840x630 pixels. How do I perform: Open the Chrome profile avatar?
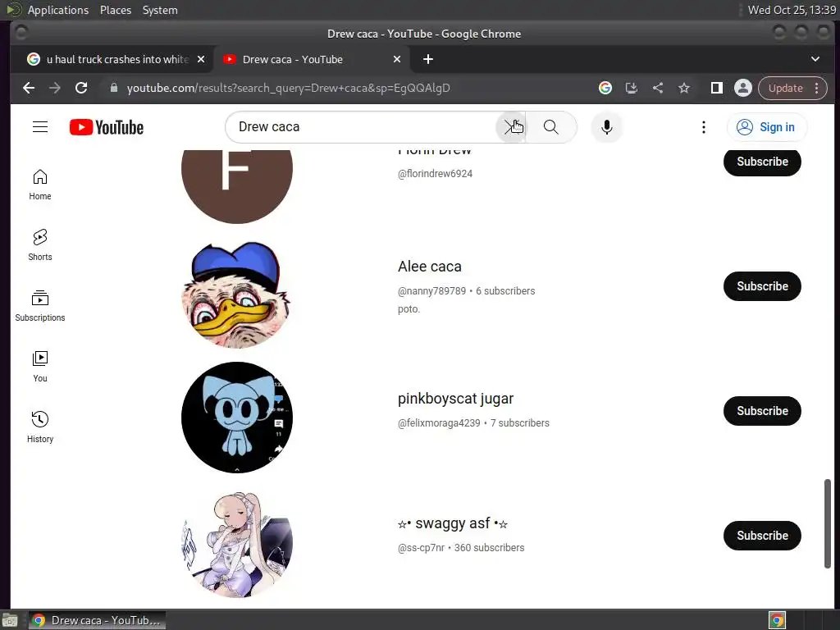click(743, 88)
